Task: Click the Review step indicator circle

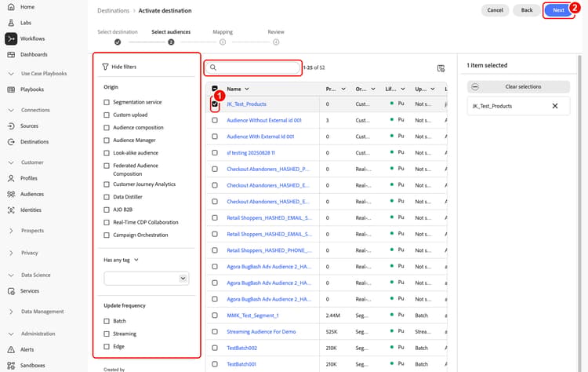Action: click(x=276, y=42)
